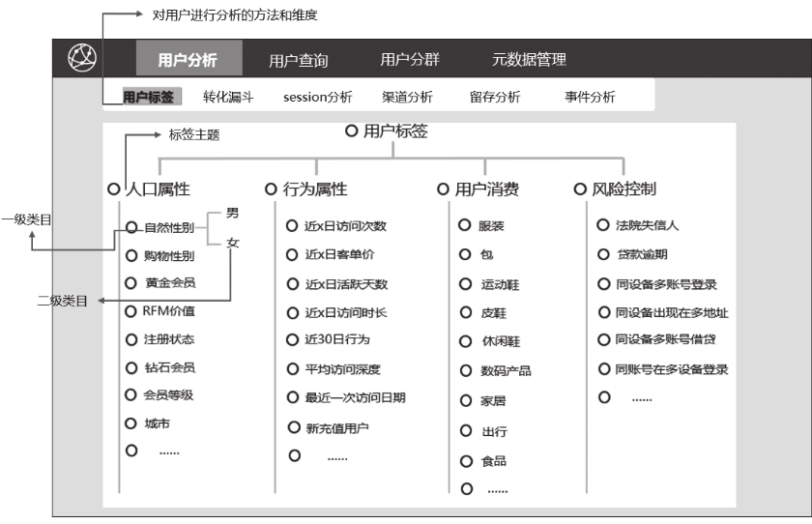The width and height of the screenshot is (812, 524).
Task: Select the 包 consumption tag
Action: click(477, 254)
